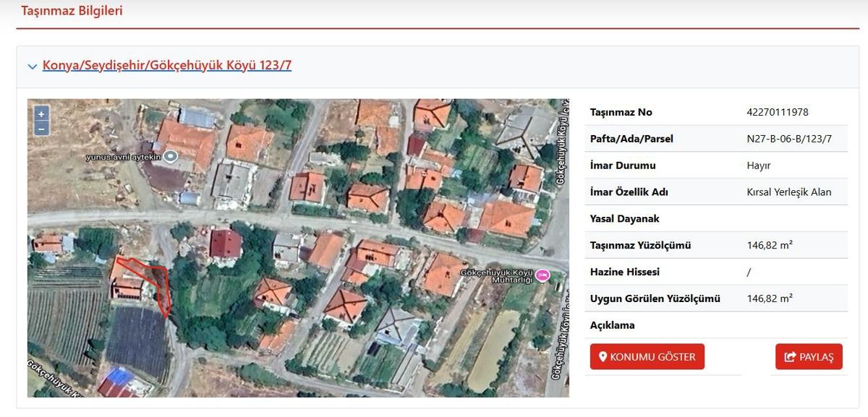This screenshot has width=868, height=417.
Task: Click the share icon in PAYLAŞ
Action: pyautogui.click(x=790, y=357)
